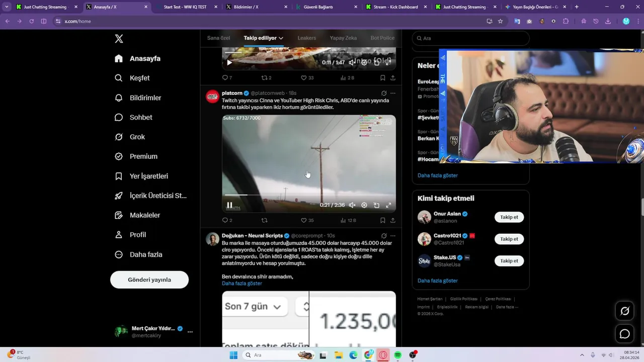The width and height of the screenshot is (644, 362).
Task: Bookmark the platcorn post
Action: 382,220
